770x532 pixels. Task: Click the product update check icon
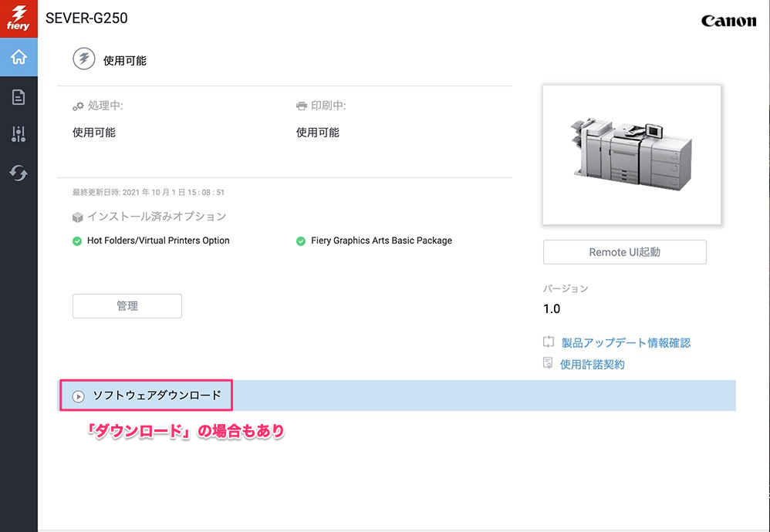pos(549,342)
